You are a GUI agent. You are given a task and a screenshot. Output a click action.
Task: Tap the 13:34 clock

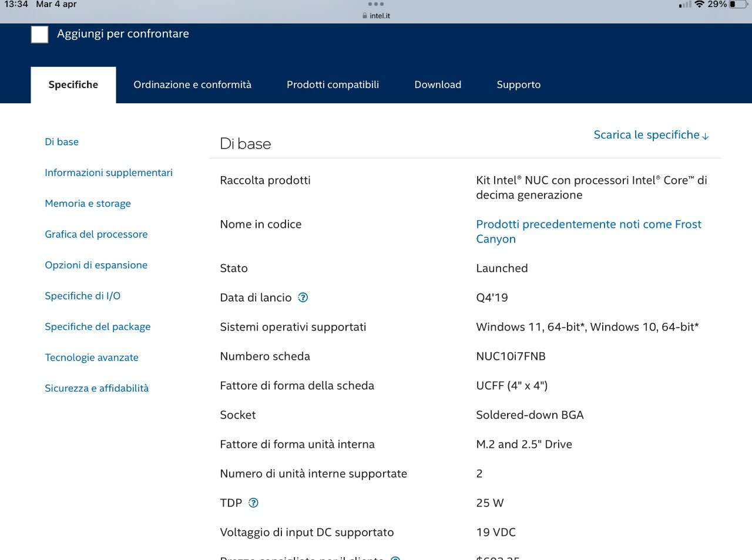click(x=16, y=4)
